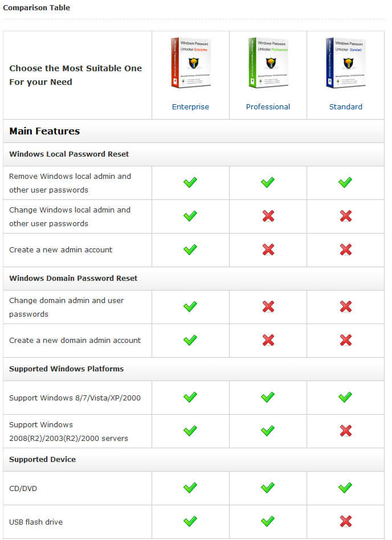The image size is (392, 540).
Task: Click the Windows Domain Password Reset heading
Action: coord(73,278)
